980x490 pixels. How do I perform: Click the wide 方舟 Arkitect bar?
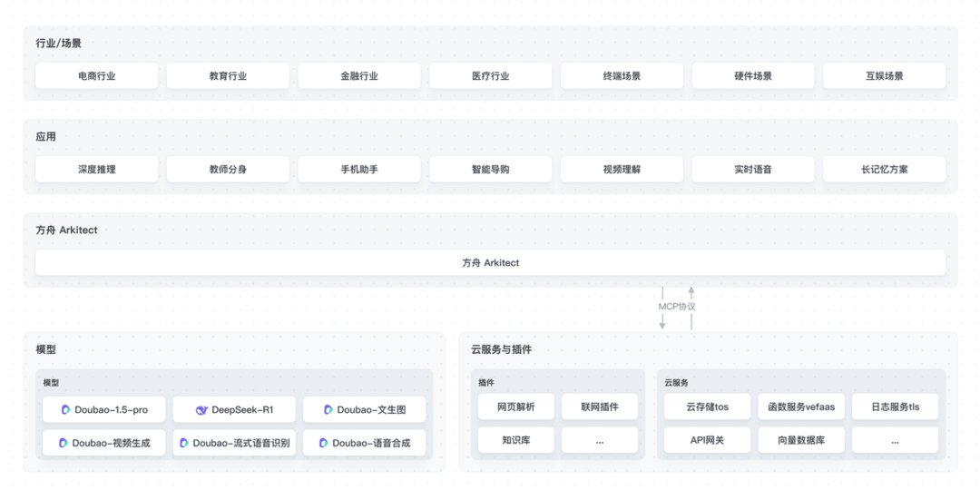pyautogui.click(x=491, y=262)
